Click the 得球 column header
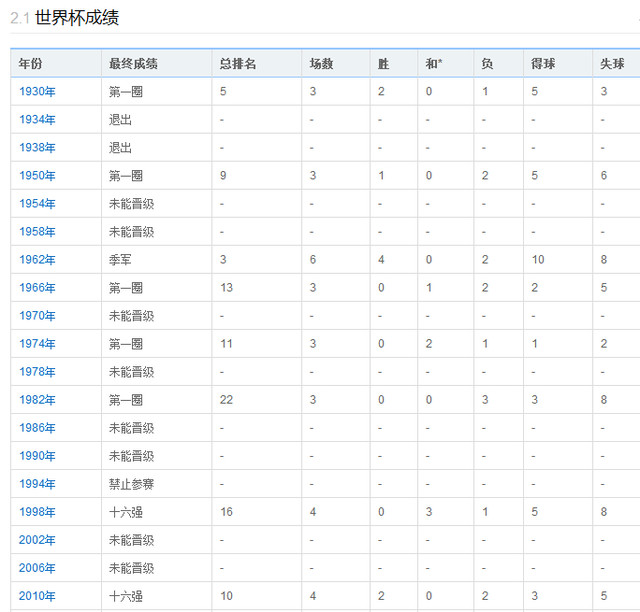Screen dimensions: 640x612 point(543,64)
